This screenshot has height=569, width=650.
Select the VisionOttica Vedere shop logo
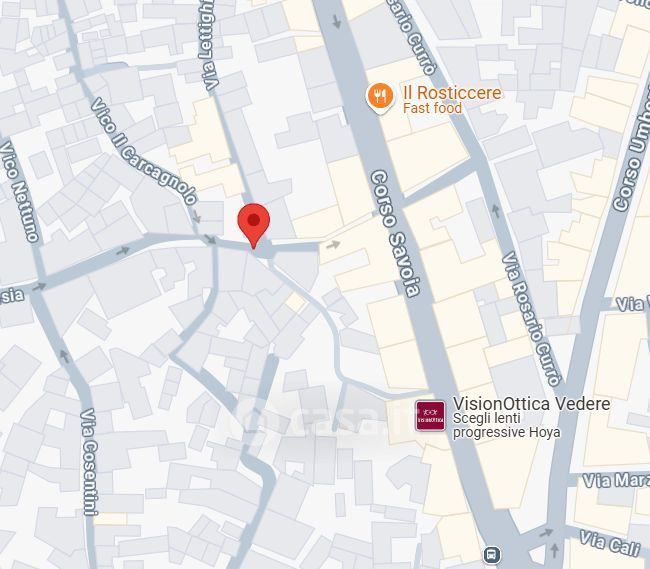pyautogui.click(x=430, y=416)
